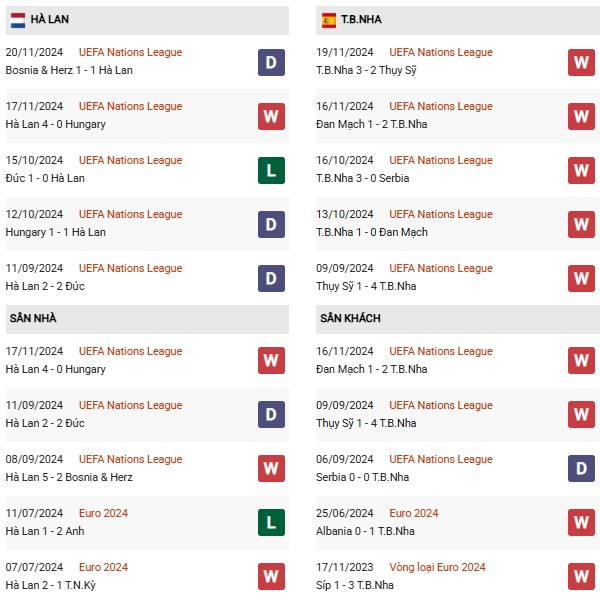Click the L badge for Hà Lan 1-2 Anh
Screen dimensions: 600x596
[271, 522]
